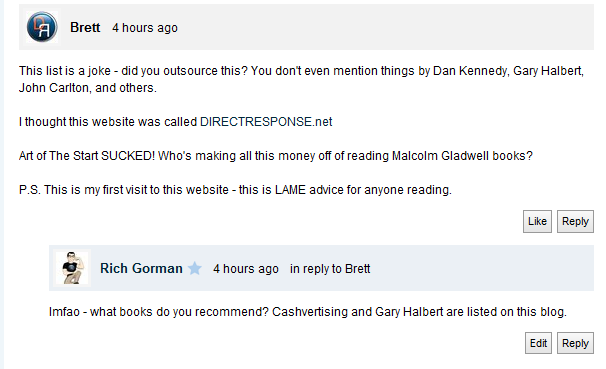Like Brett's comment
The width and height of the screenshot is (606, 369).
point(537,221)
